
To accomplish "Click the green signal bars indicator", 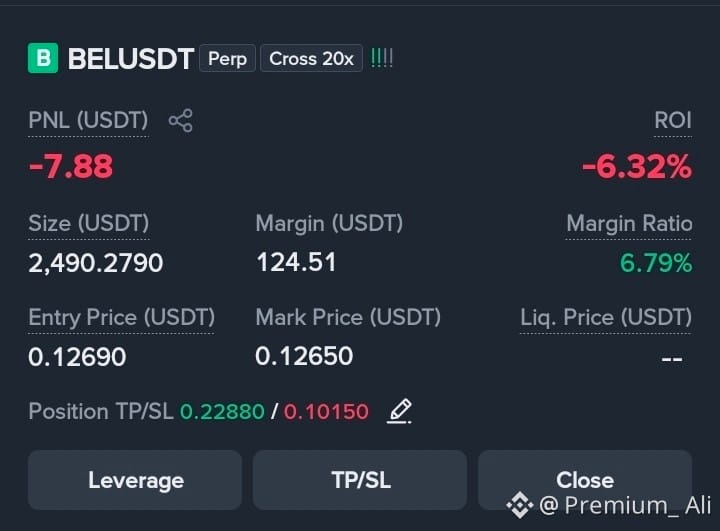I will 382,58.
